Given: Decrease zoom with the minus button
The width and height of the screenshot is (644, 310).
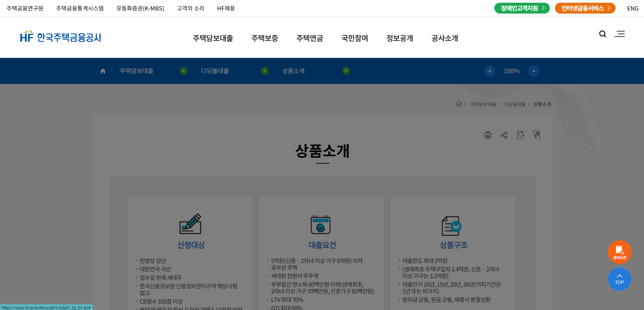Looking at the screenshot, I should (x=534, y=71).
